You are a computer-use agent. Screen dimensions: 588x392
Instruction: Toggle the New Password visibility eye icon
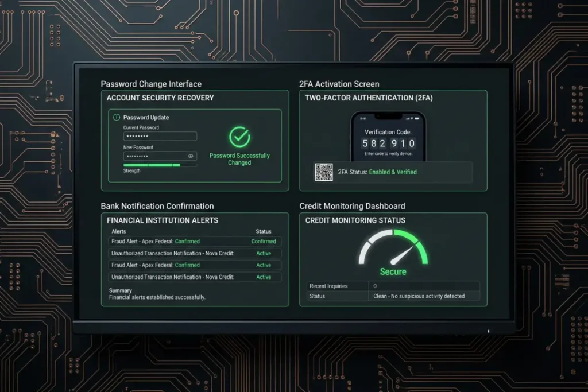(191, 156)
